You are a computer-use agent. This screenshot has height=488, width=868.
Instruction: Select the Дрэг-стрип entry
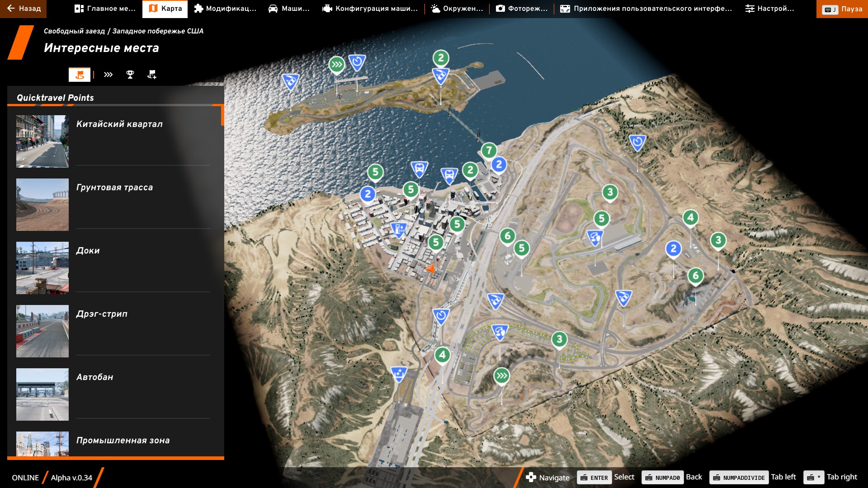click(x=113, y=331)
